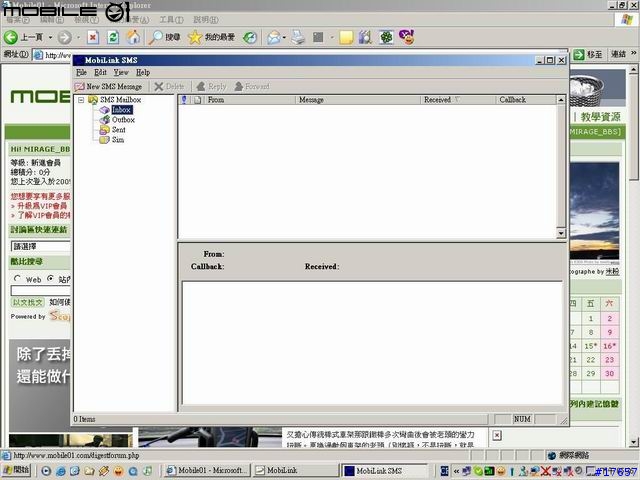This screenshot has height=480, width=640.
Task: Click the IE Print button
Action: coord(298,37)
